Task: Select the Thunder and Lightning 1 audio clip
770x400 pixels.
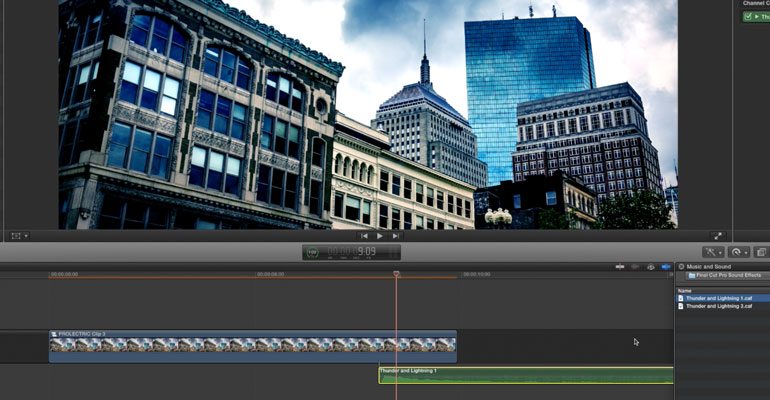Action: pos(526,375)
